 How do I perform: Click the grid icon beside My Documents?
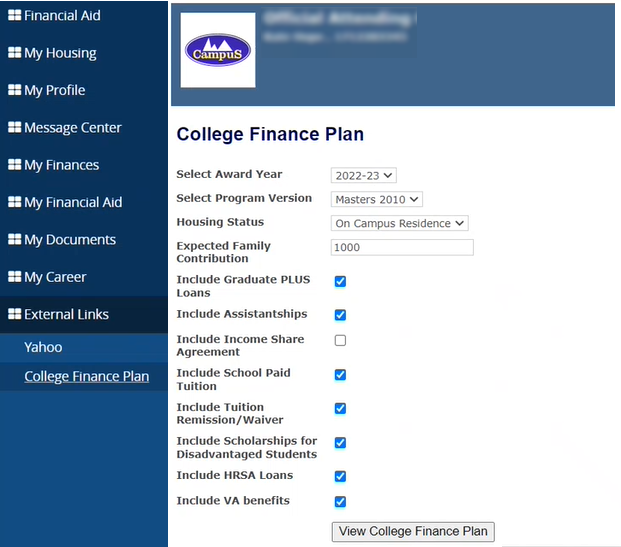[x=15, y=239]
